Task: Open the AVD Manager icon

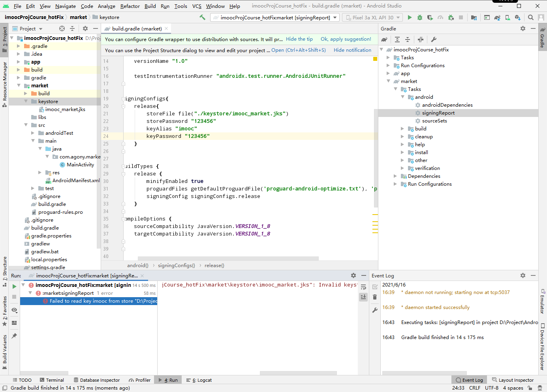Action: [x=508, y=17]
